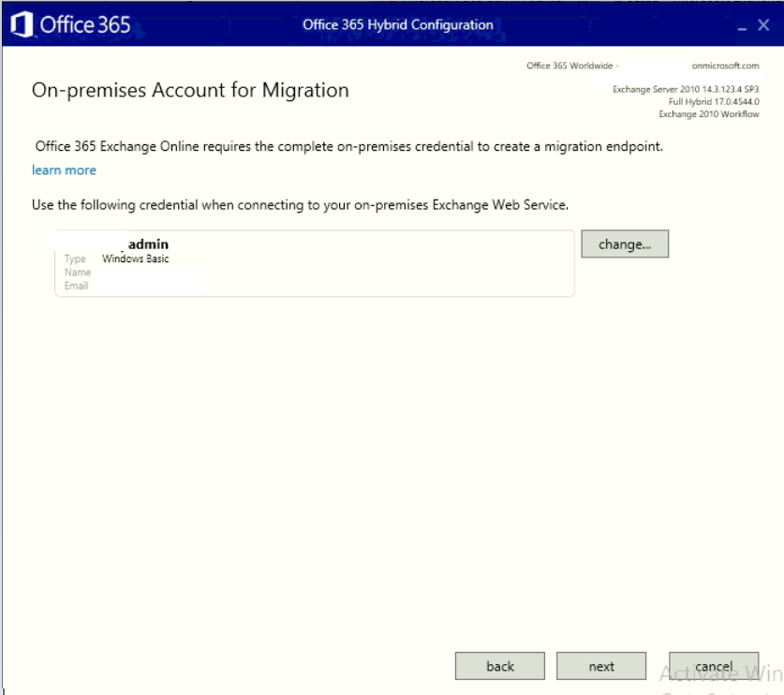The image size is (784, 695).
Task: Click the Type field label
Action: tap(75, 259)
